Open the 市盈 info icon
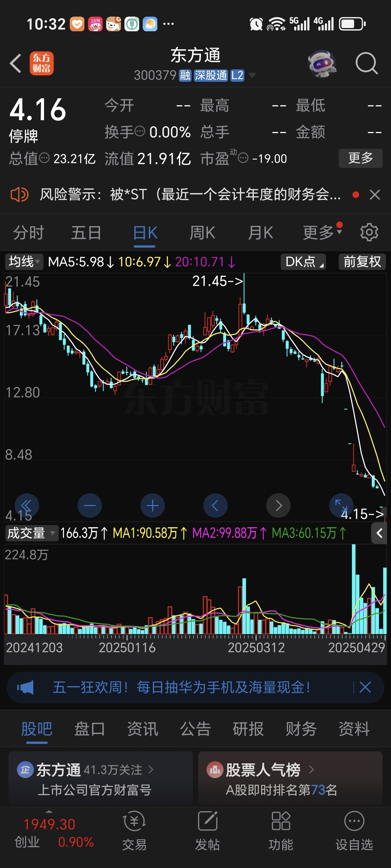The image size is (391, 868). (243, 158)
